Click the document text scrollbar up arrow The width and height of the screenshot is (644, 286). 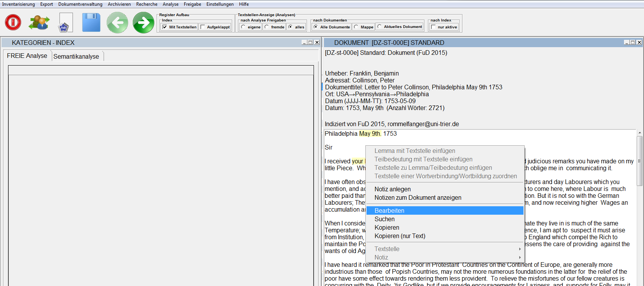click(x=639, y=133)
